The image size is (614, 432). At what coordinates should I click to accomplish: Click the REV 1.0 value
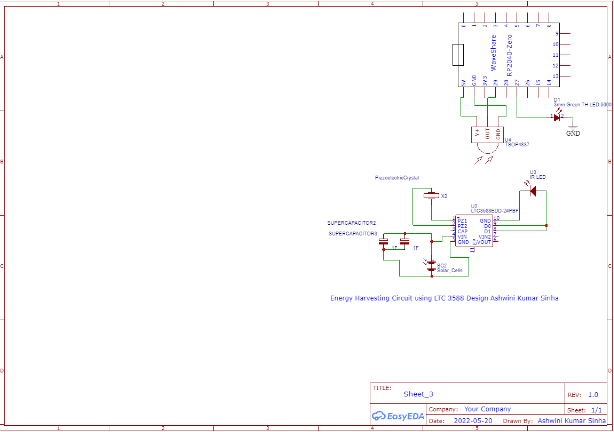pos(593,395)
